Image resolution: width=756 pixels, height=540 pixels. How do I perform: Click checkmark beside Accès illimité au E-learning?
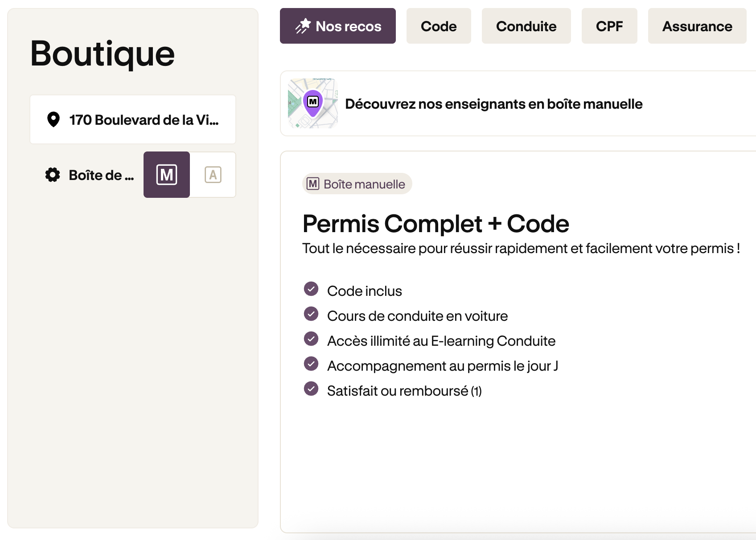coord(311,339)
